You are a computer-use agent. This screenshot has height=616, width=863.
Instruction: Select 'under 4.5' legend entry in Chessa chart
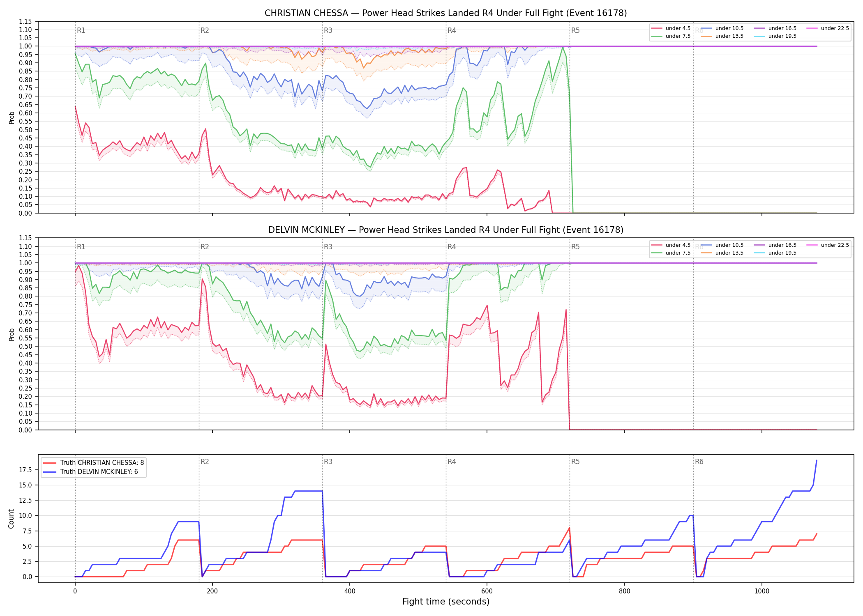pyautogui.click(x=671, y=28)
